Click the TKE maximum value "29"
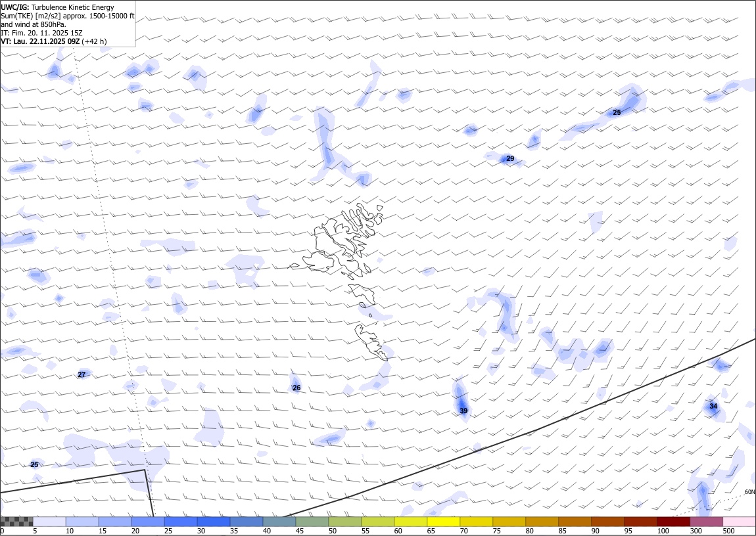The height and width of the screenshot is (536, 756). pos(510,158)
